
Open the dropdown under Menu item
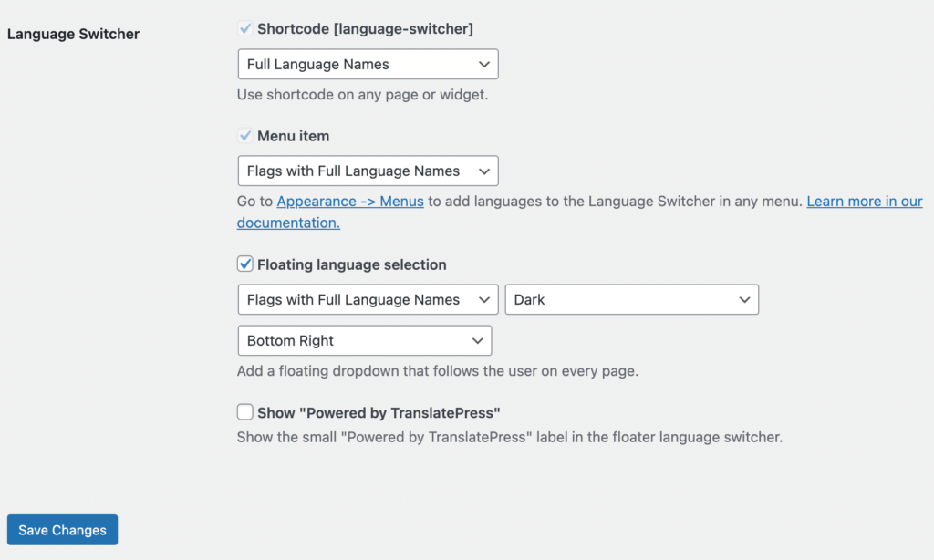pyautogui.click(x=368, y=171)
